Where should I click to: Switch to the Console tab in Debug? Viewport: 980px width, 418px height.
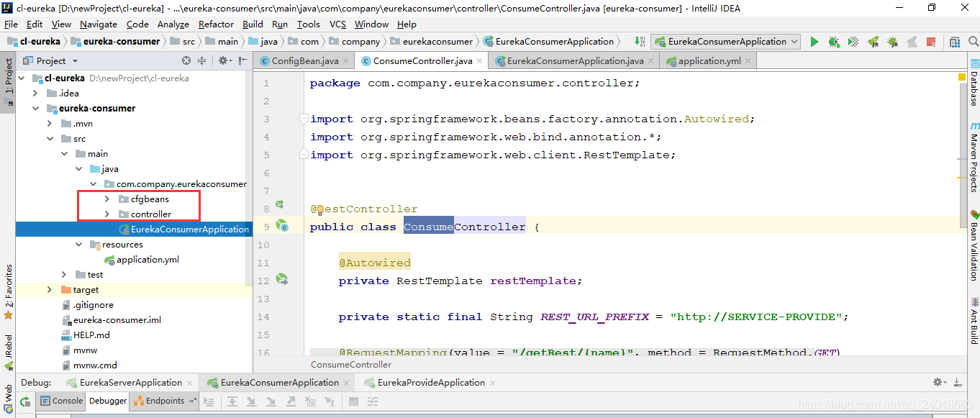tap(61, 401)
